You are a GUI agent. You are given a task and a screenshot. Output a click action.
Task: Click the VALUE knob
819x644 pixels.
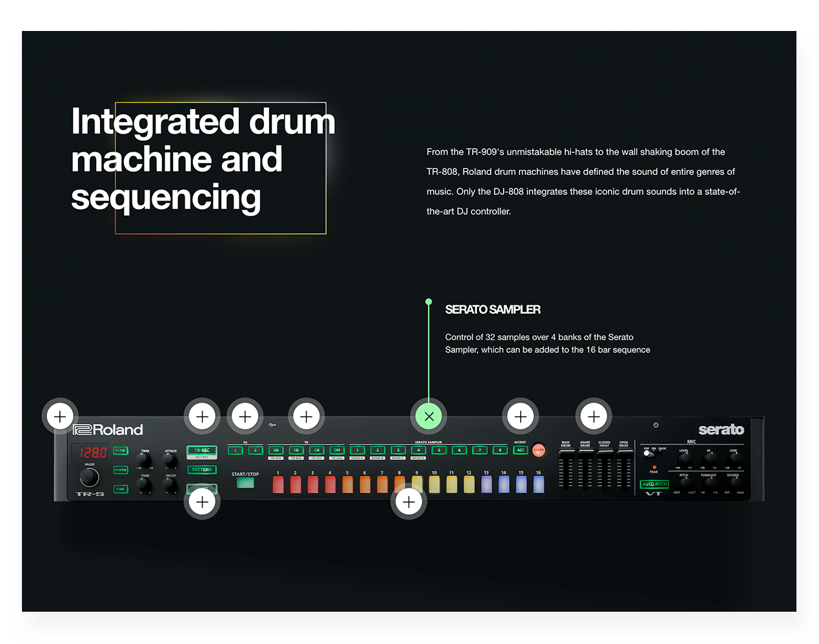(89, 478)
